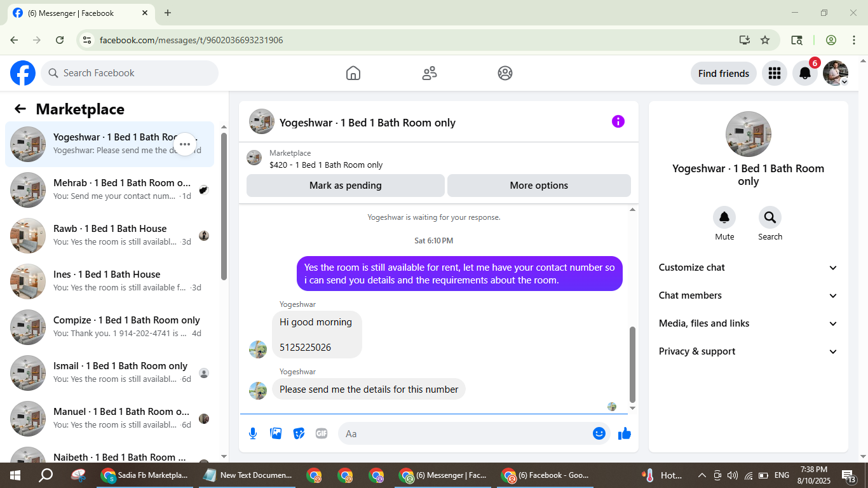The image size is (868, 488).
Task: View site information icon in address bar
Action: coord(88,40)
